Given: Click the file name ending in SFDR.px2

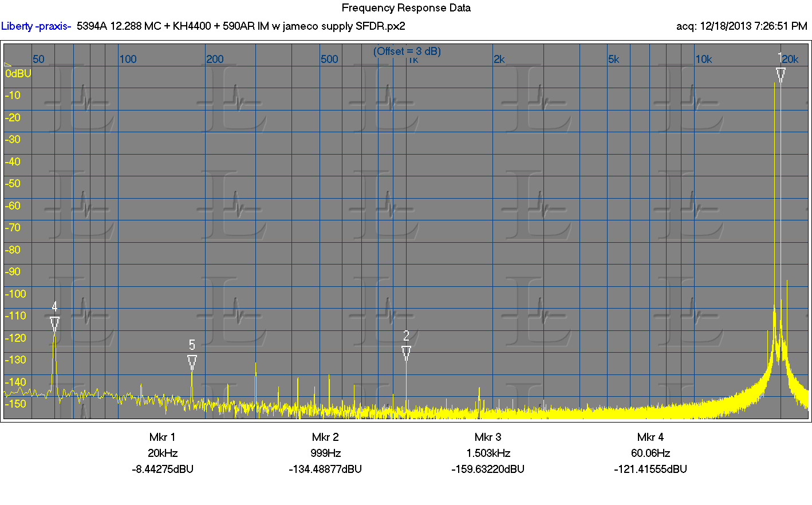Looking at the screenshot, I should (x=241, y=26).
